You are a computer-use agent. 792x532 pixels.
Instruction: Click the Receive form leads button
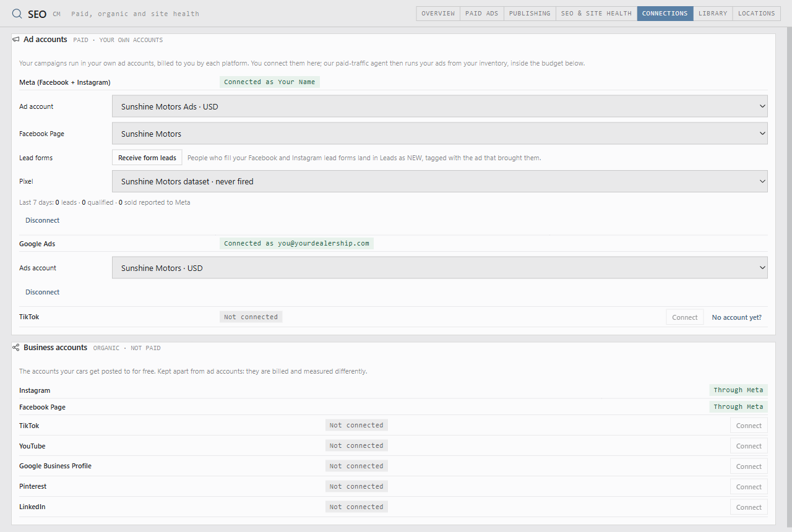pos(147,158)
